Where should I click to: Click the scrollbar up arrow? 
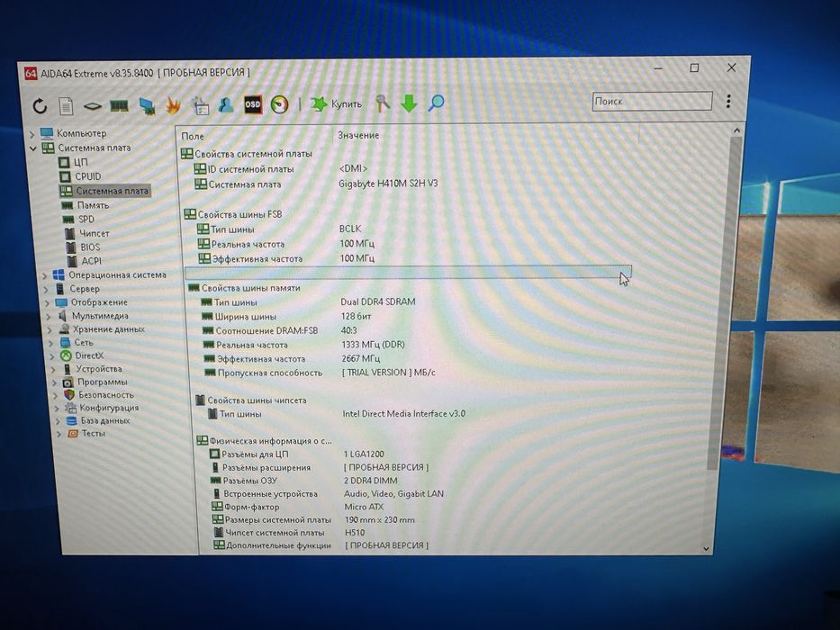pos(736,130)
